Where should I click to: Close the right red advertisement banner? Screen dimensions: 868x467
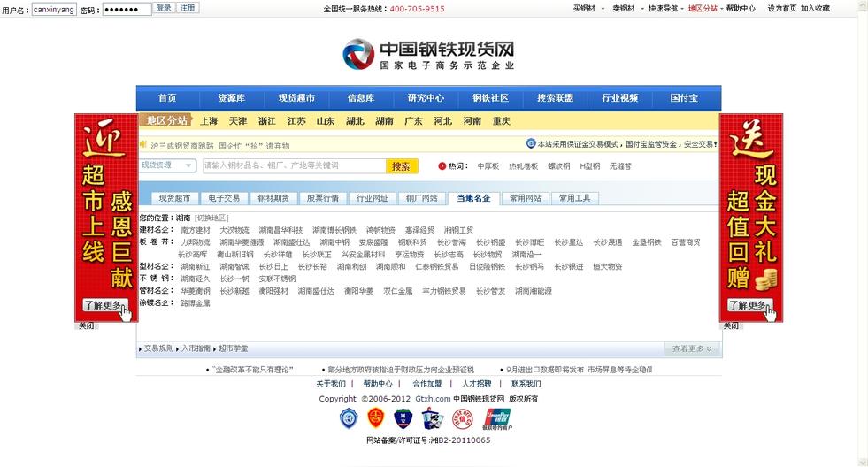click(731, 325)
